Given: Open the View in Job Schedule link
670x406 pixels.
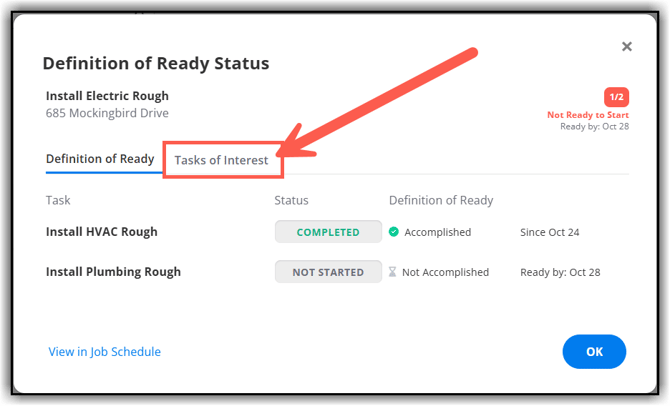Looking at the screenshot, I should (x=104, y=352).
